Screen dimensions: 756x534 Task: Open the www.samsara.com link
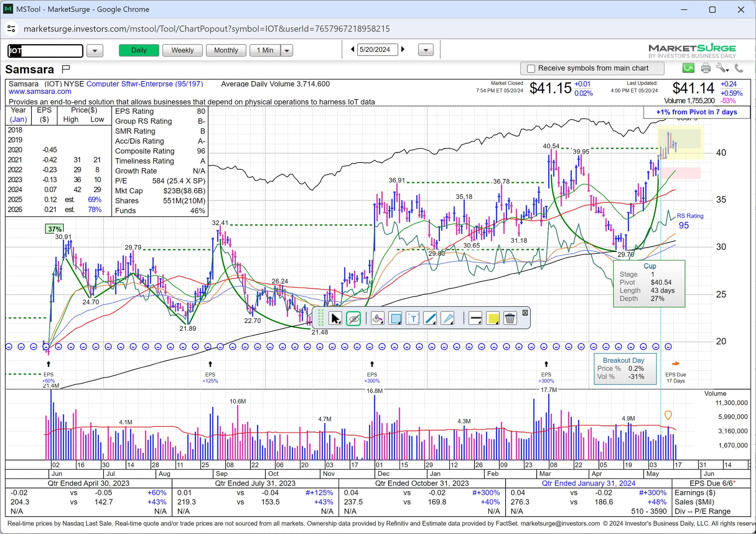coord(40,92)
